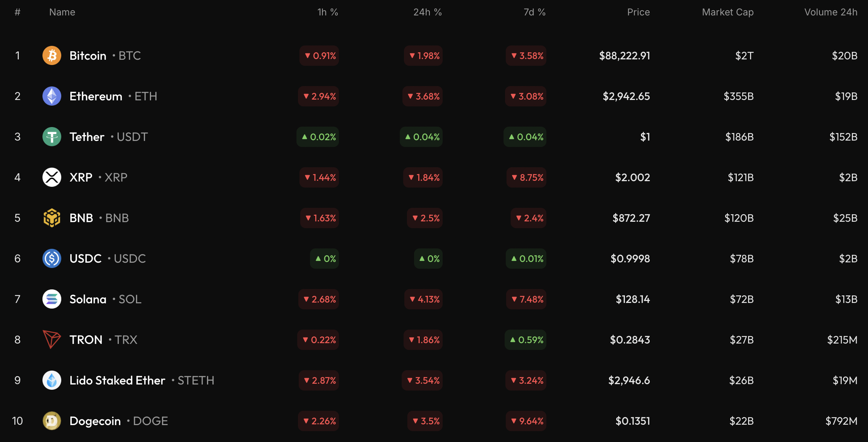Viewport: 868px width, 442px height.
Task: Click the XRP logo icon
Action: pos(52,177)
